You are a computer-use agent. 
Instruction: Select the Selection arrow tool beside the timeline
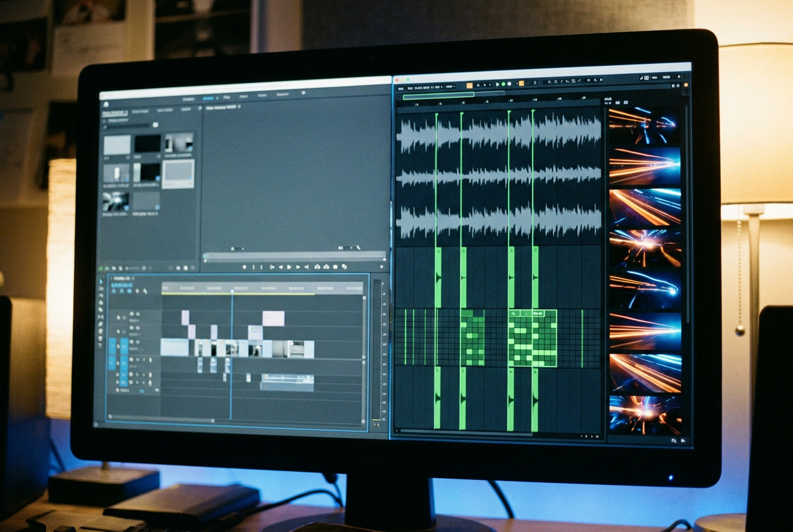coord(101,281)
